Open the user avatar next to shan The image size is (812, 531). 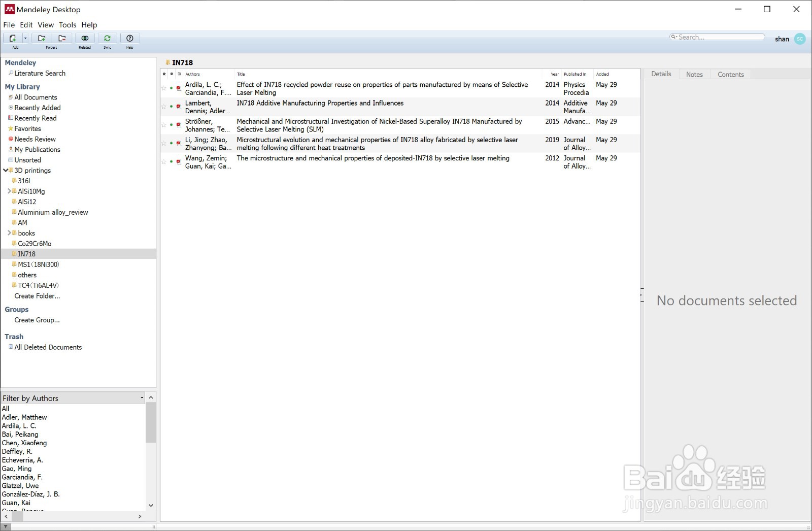point(800,39)
